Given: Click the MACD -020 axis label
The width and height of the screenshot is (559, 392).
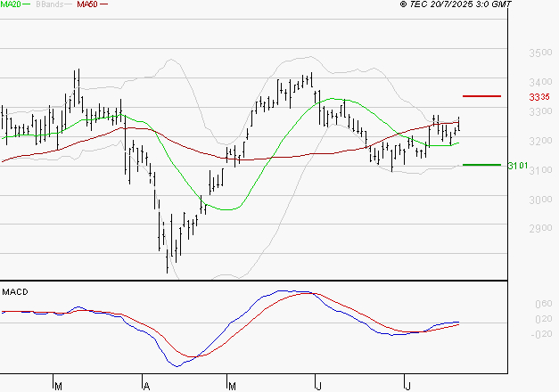Looking at the screenshot, I should point(541,334).
